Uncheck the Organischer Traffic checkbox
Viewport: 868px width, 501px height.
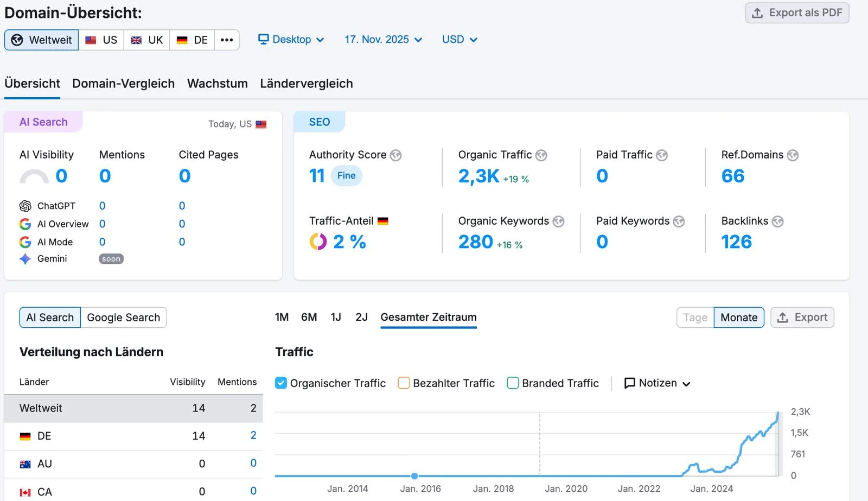click(x=281, y=383)
